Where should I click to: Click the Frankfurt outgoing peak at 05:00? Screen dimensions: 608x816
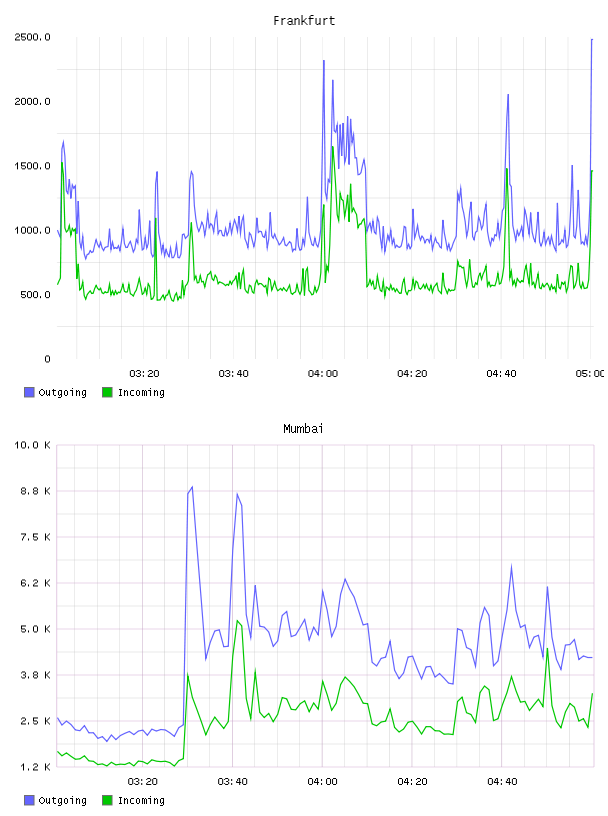pyautogui.click(x=592, y=40)
